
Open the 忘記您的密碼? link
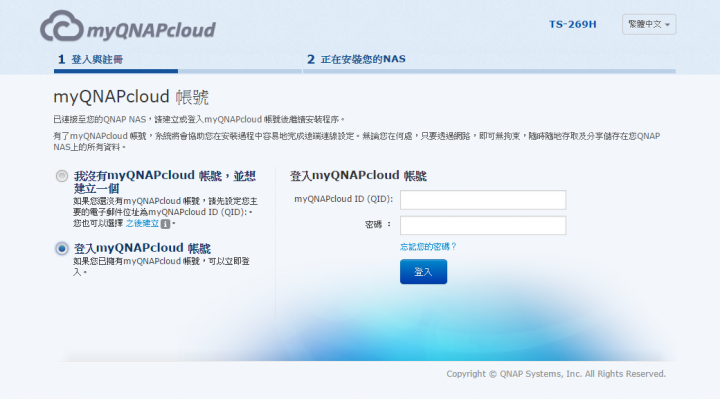[x=428, y=247]
